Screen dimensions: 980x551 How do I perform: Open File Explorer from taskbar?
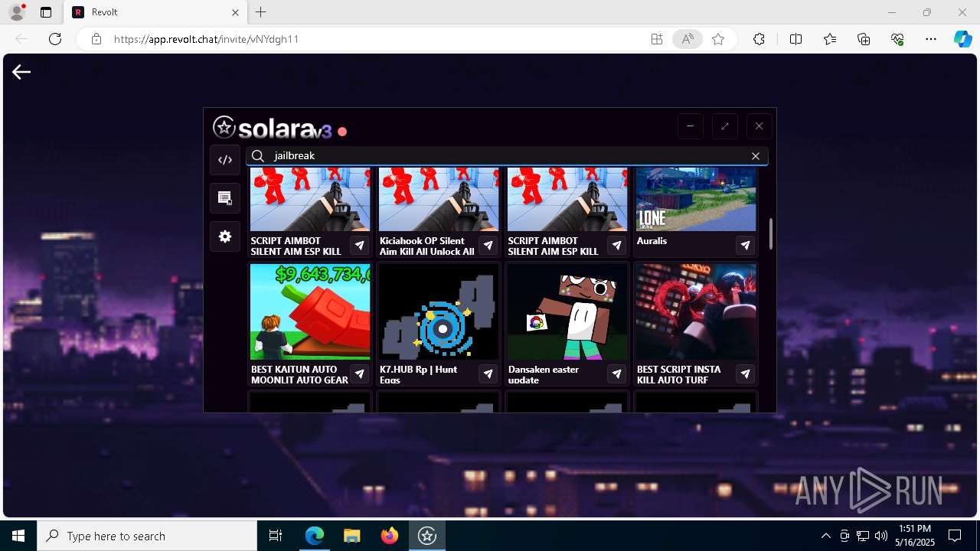tap(352, 536)
